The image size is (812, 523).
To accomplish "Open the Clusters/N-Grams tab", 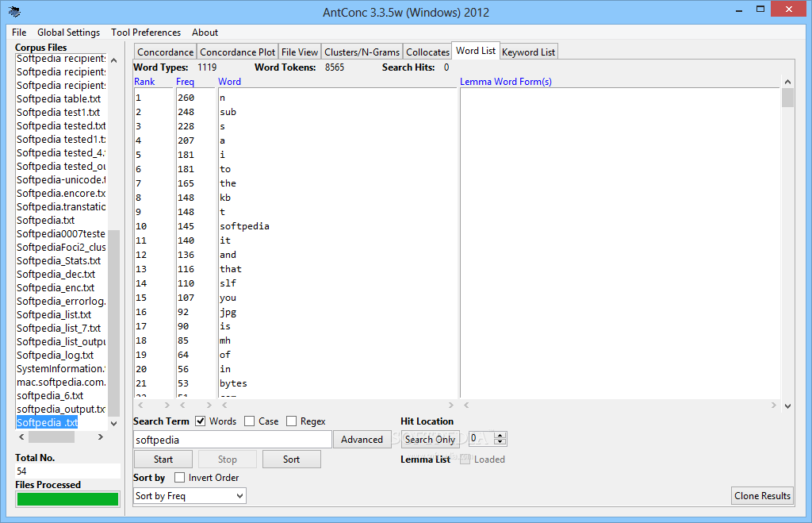I will pyautogui.click(x=362, y=52).
